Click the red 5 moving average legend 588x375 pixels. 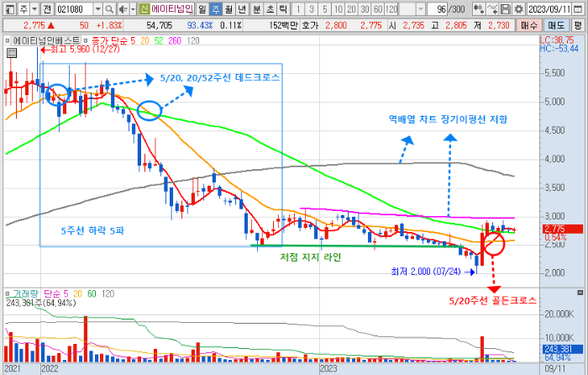pyautogui.click(x=133, y=40)
